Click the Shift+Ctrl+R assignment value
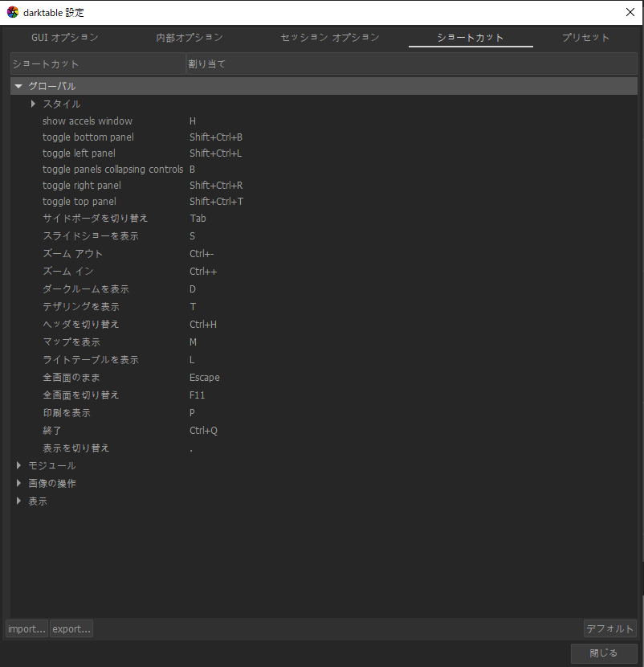The image size is (644, 667). [x=216, y=186]
